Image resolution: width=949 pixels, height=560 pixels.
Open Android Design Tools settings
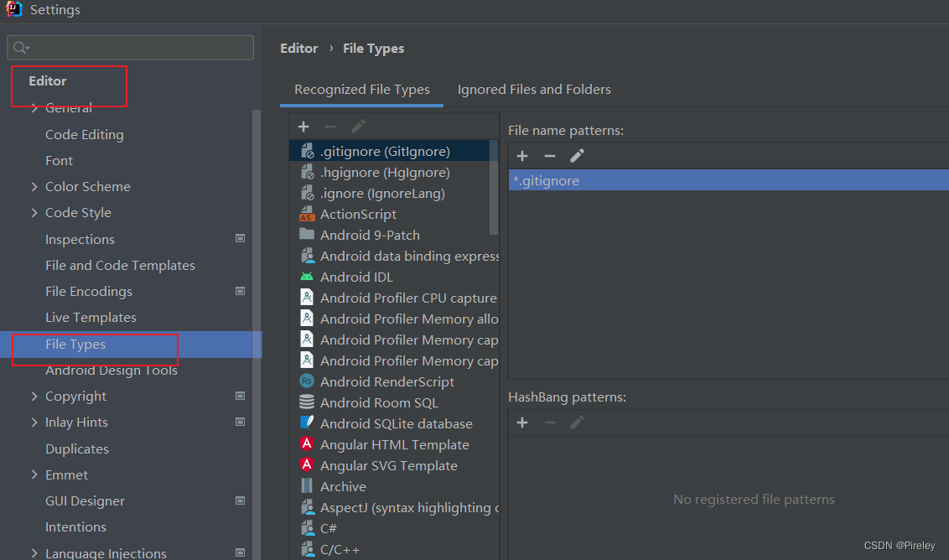(111, 370)
